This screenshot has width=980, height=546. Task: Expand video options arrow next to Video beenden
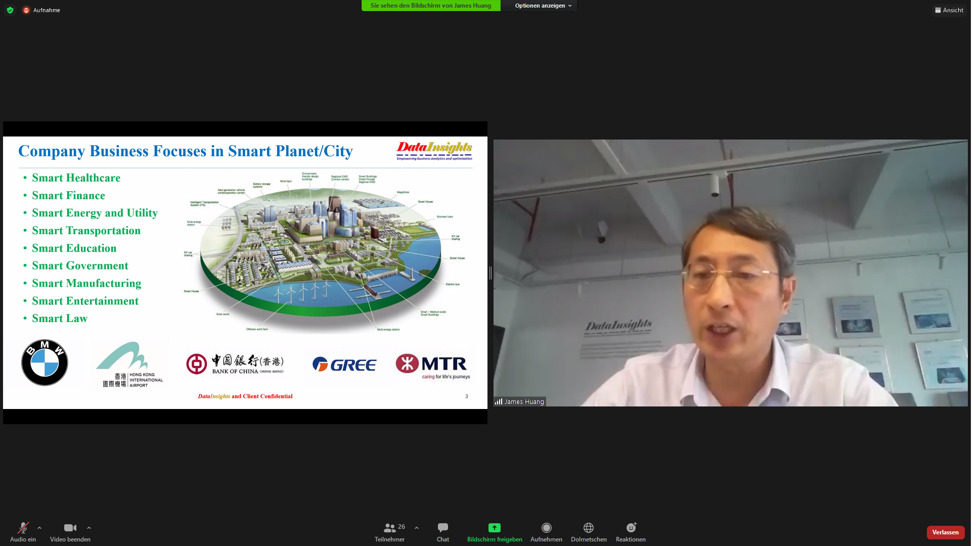89,528
